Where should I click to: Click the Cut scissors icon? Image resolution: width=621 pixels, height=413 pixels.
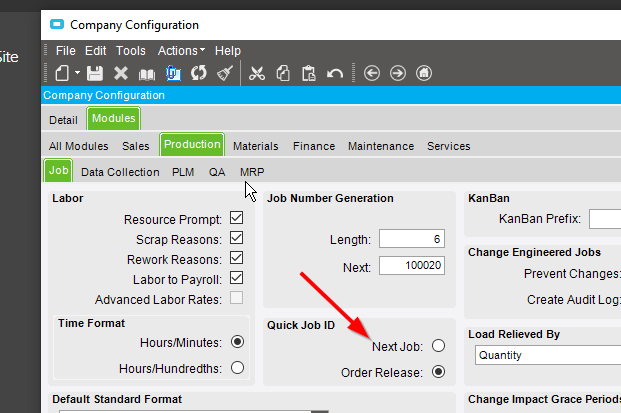(x=257, y=73)
